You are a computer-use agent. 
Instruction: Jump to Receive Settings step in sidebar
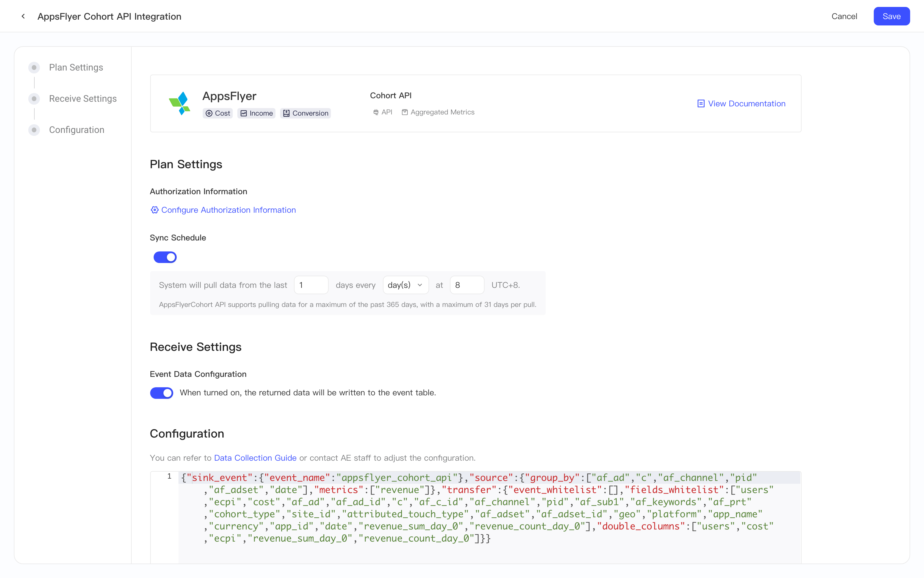click(x=83, y=99)
